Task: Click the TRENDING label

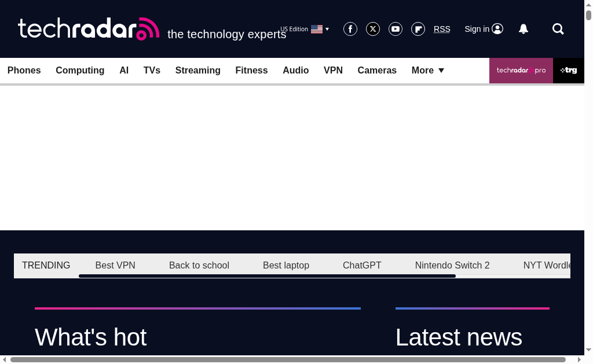Action: click(x=46, y=266)
